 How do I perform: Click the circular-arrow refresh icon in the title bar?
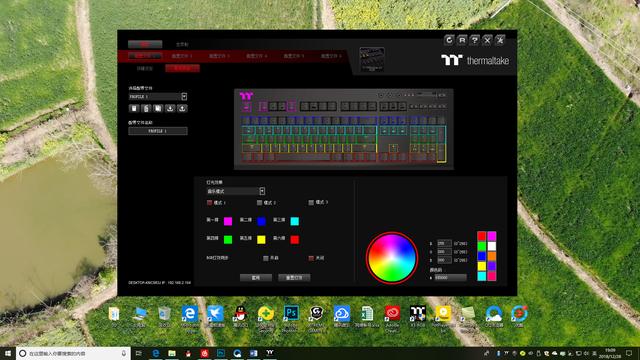tap(449, 40)
